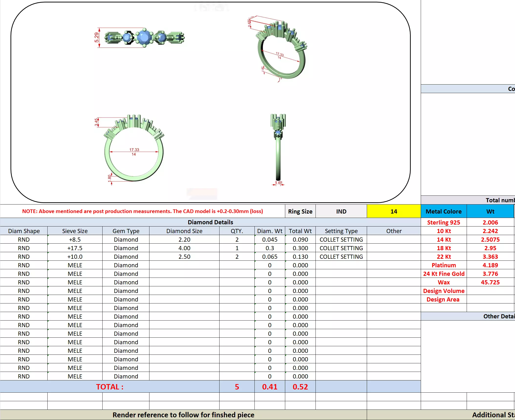Click the Design Volume label cell
This screenshot has height=420, width=515.
pyautogui.click(x=443, y=291)
